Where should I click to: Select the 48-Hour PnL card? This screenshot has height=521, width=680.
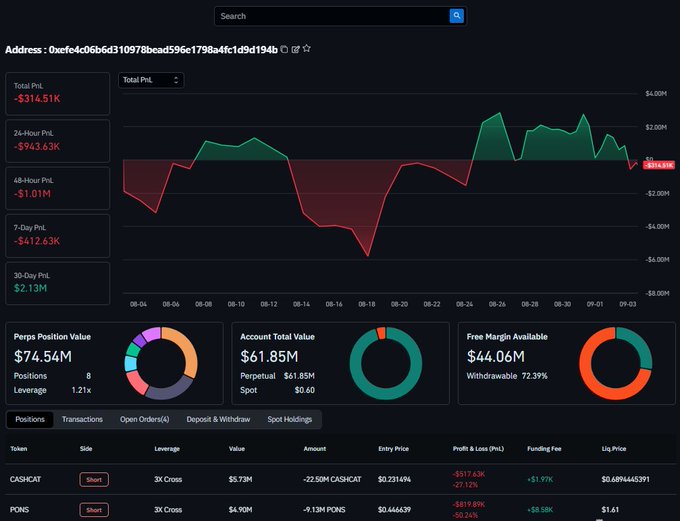pyautogui.click(x=58, y=188)
